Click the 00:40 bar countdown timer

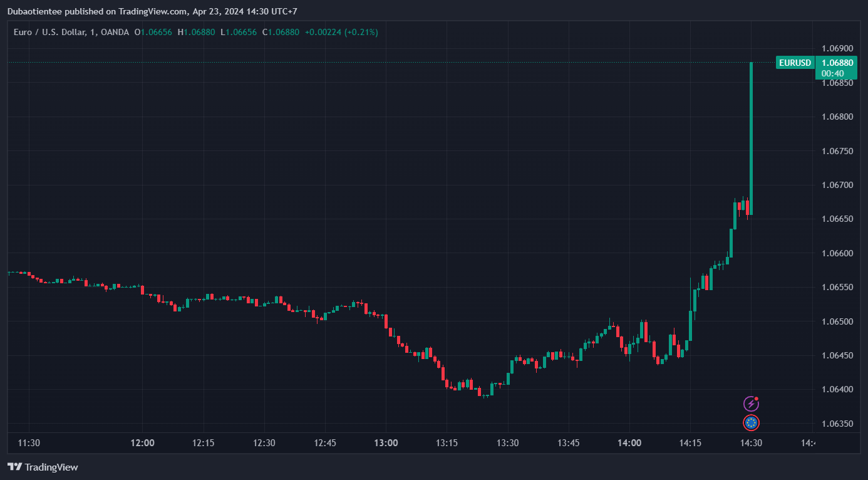(832, 73)
